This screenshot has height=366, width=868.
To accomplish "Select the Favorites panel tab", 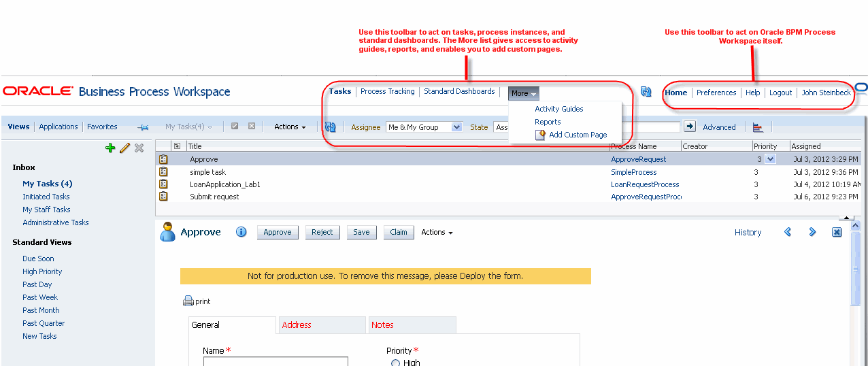I will (x=102, y=127).
